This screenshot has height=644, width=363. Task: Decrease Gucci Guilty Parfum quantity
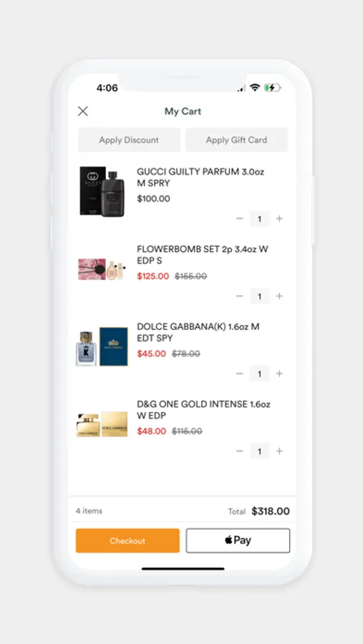pos(240,218)
